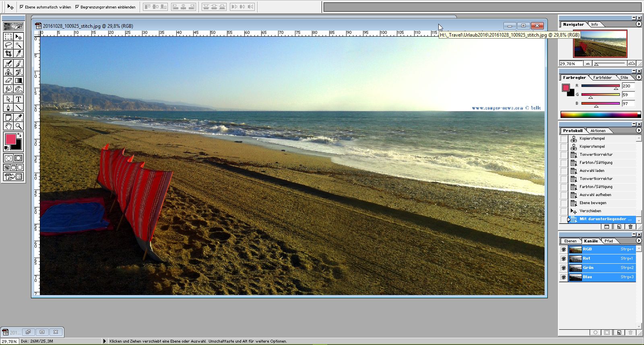This screenshot has width=644, height=345.
Task: Open the Farbregler panel options arrow
Action: (x=639, y=77)
